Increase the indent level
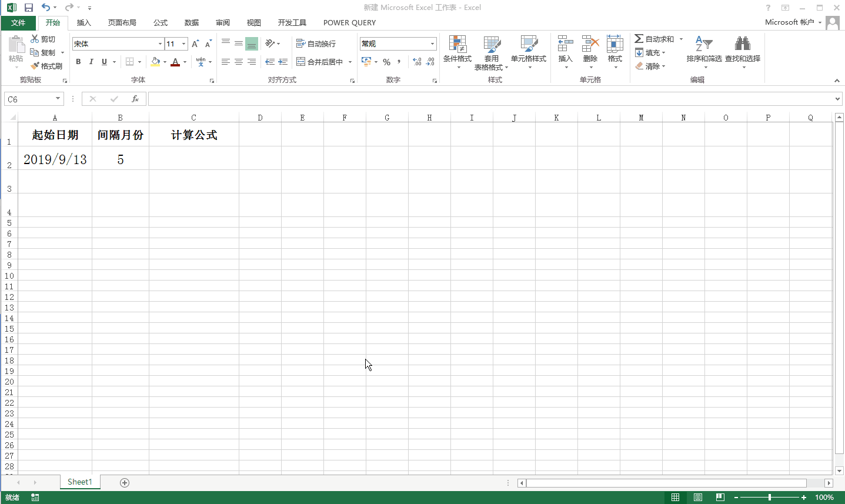 tap(283, 62)
